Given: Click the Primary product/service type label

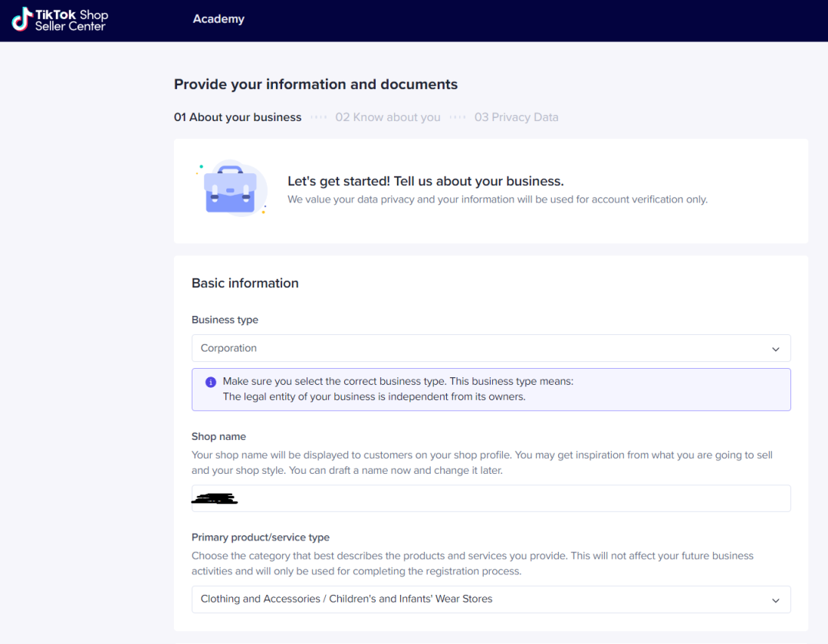Looking at the screenshot, I should 261,537.
